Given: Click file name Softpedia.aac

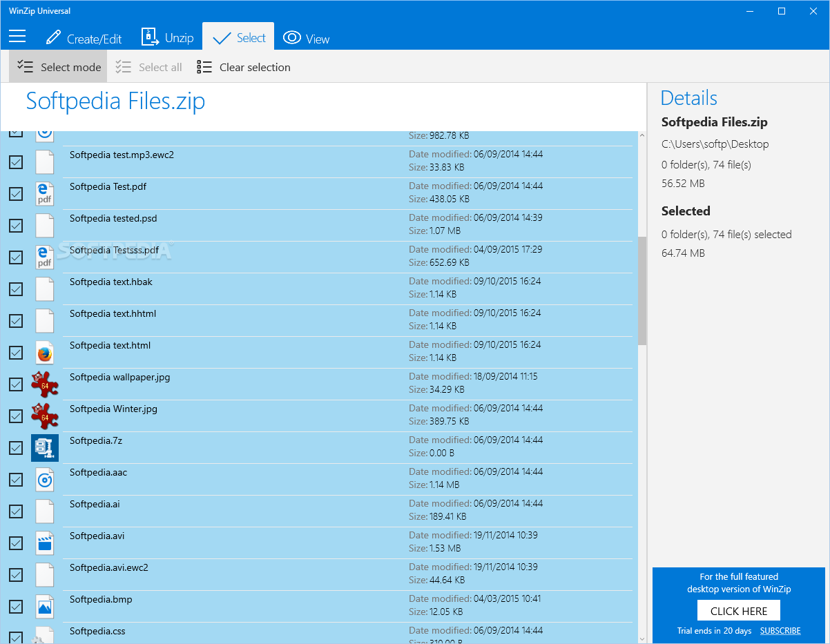Looking at the screenshot, I should [x=98, y=472].
